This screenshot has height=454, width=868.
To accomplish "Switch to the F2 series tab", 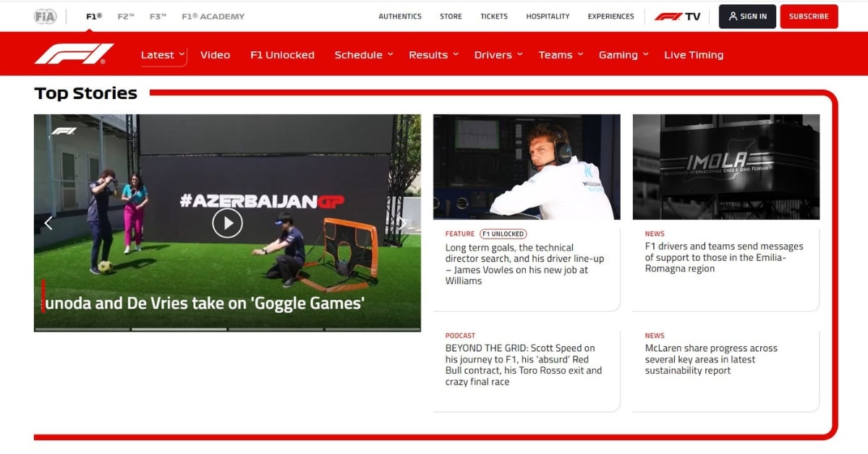I will pyautogui.click(x=126, y=17).
